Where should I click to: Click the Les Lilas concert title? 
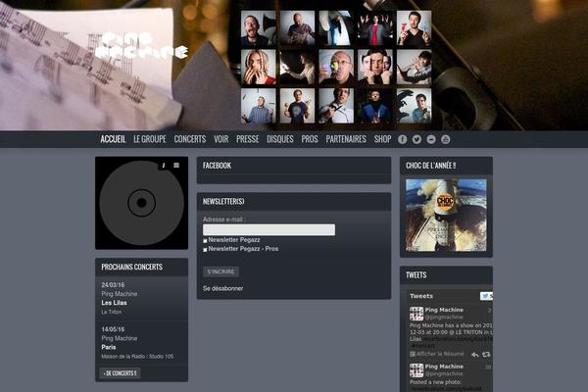click(x=114, y=303)
